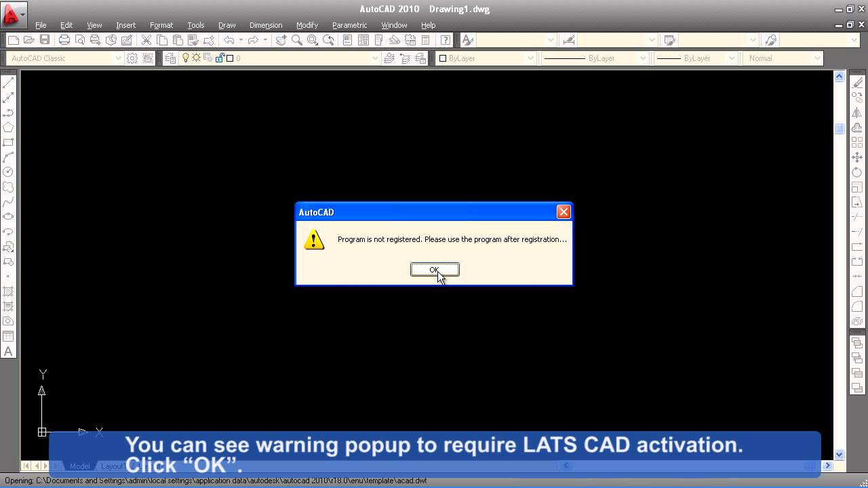Select the Pan hand tool
Image resolution: width=868 pixels, height=488 pixels.
281,41
